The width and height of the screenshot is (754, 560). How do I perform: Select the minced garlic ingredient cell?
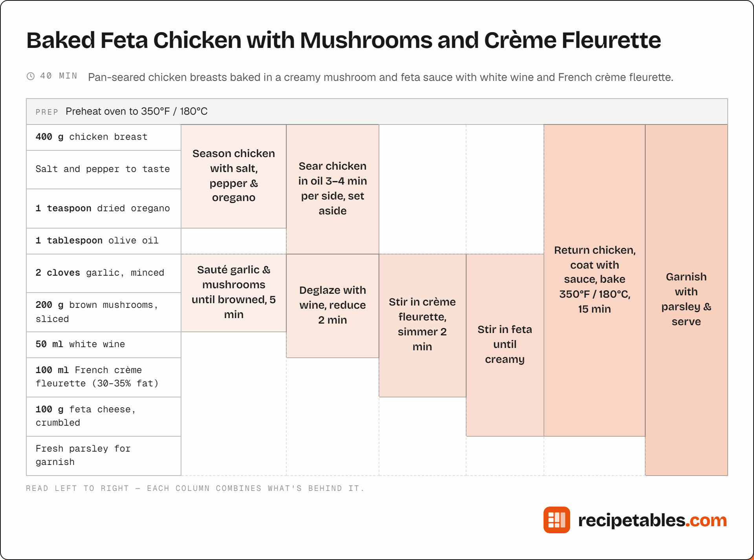pyautogui.click(x=104, y=273)
